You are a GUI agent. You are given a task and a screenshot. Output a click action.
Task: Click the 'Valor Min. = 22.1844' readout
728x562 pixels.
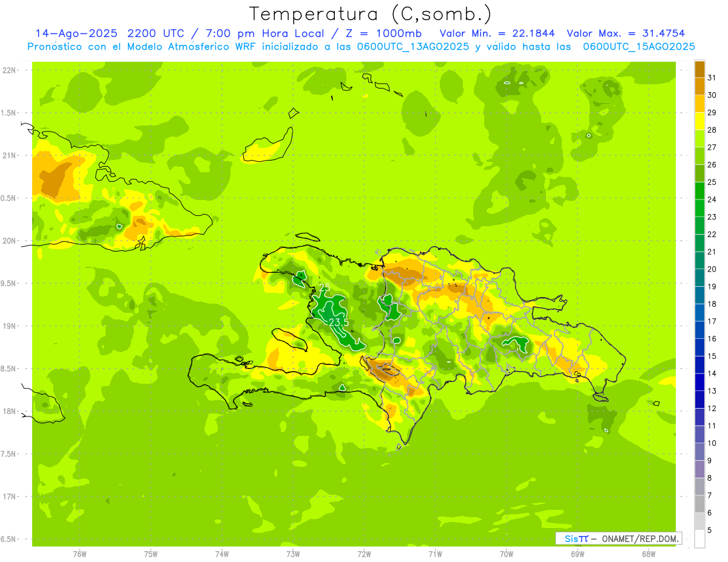(497, 33)
